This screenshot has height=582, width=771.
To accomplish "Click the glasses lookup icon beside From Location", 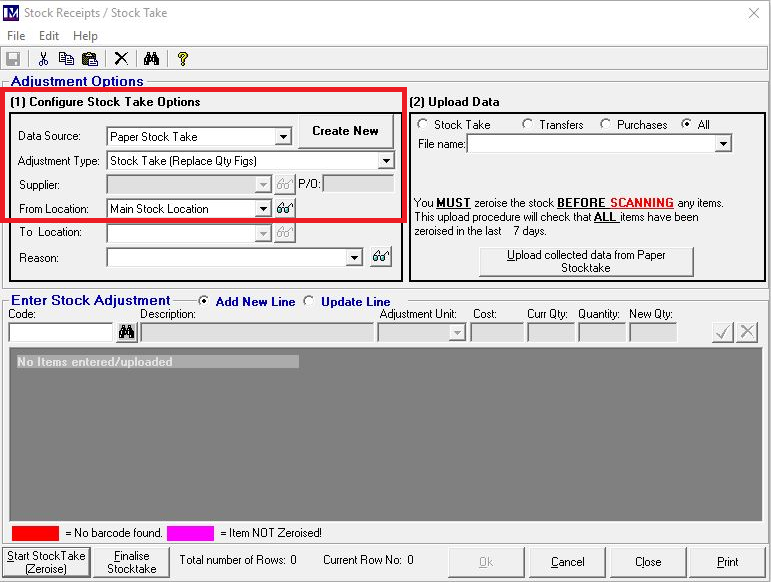I will click(285, 208).
